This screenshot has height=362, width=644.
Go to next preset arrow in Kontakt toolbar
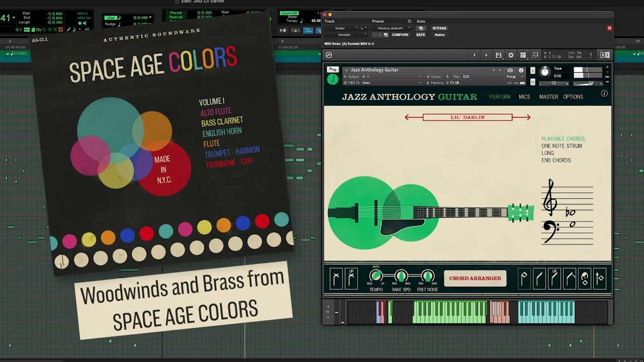point(486,55)
